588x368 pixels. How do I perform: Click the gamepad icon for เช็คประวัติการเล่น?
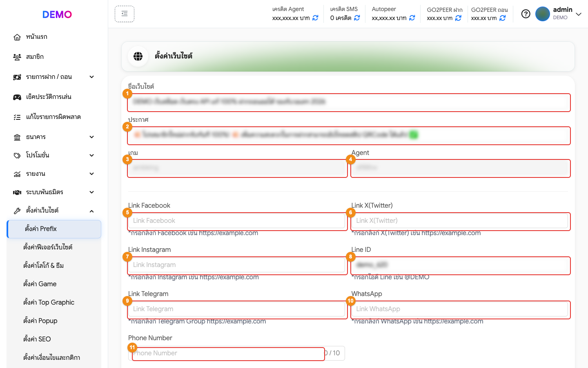(17, 97)
